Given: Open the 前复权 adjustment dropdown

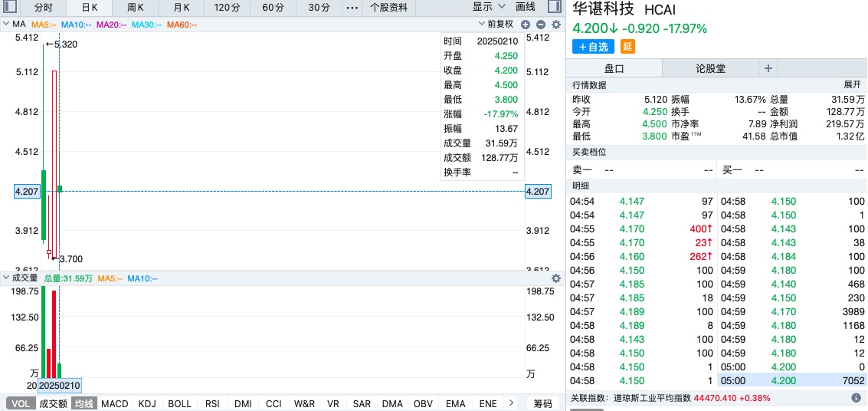Looking at the screenshot, I should click(x=496, y=25).
